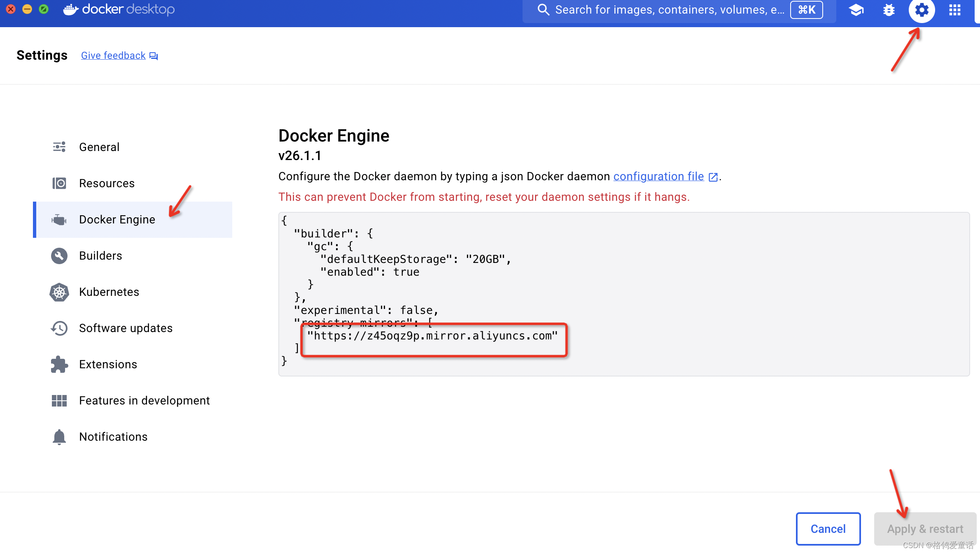Select the Docker Engine section
Screen dimensions: 980x553
click(133, 220)
